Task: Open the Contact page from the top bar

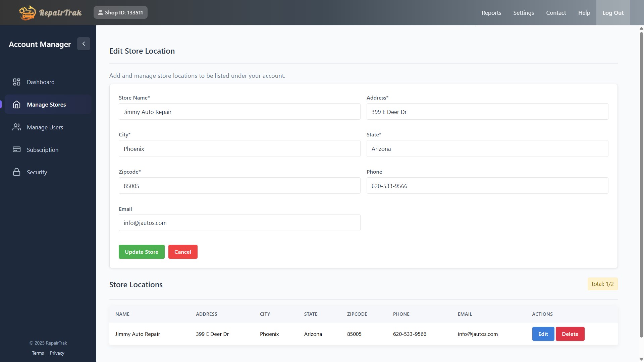Action: [x=556, y=12]
